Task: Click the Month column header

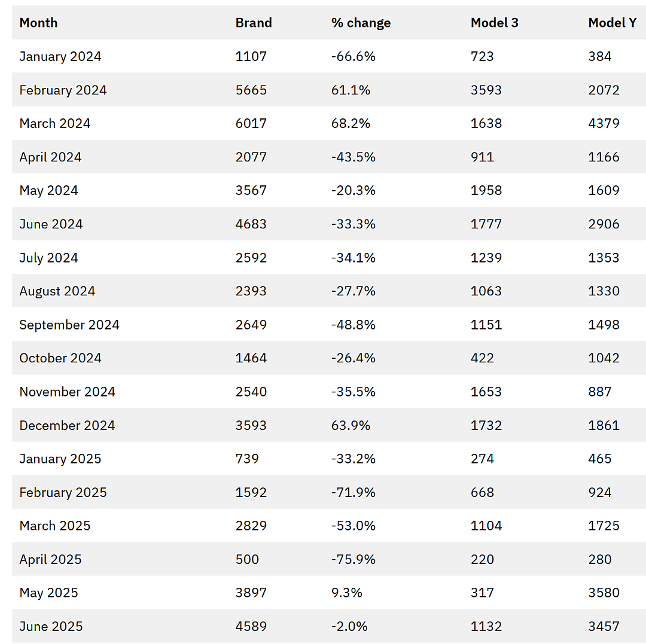Action: [38, 23]
